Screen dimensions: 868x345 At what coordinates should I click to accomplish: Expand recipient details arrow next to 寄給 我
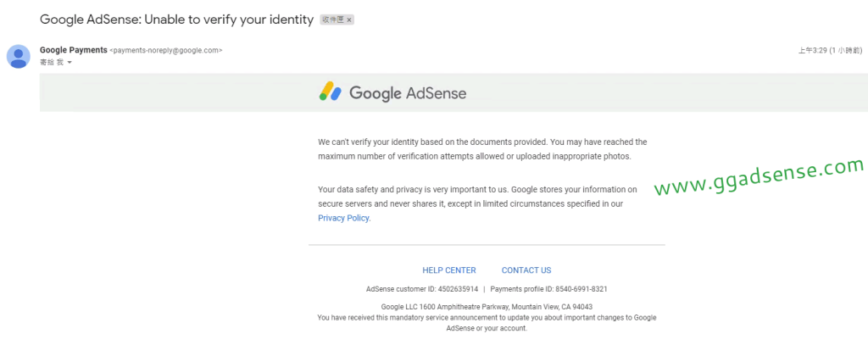[70, 63]
